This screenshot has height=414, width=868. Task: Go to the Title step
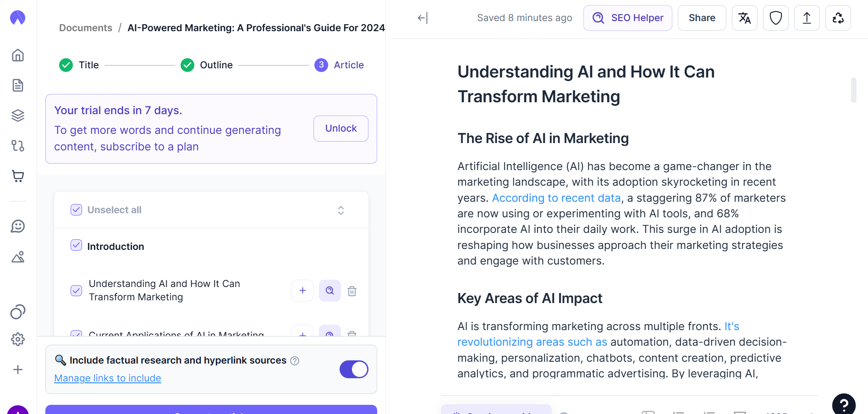79,65
